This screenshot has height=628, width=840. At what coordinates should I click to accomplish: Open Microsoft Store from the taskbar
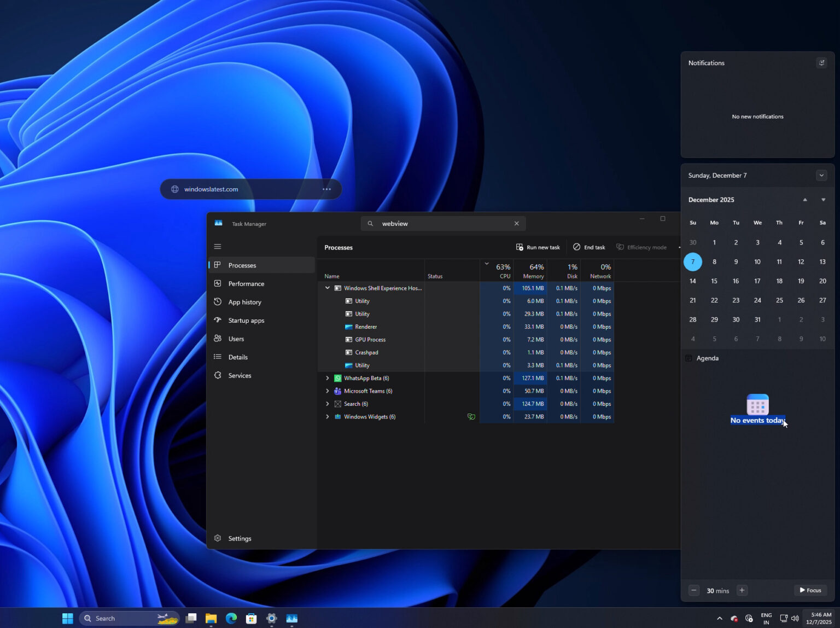coord(251,618)
